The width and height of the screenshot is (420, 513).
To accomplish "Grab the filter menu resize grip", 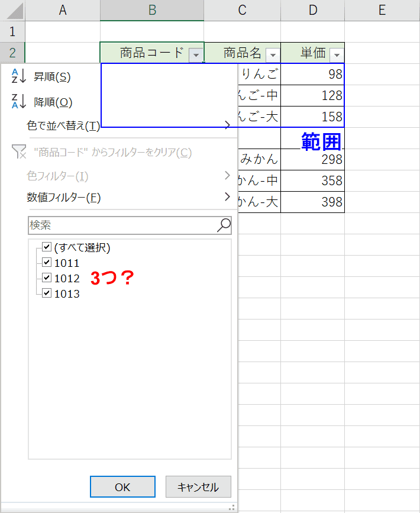I will (232, 508).
